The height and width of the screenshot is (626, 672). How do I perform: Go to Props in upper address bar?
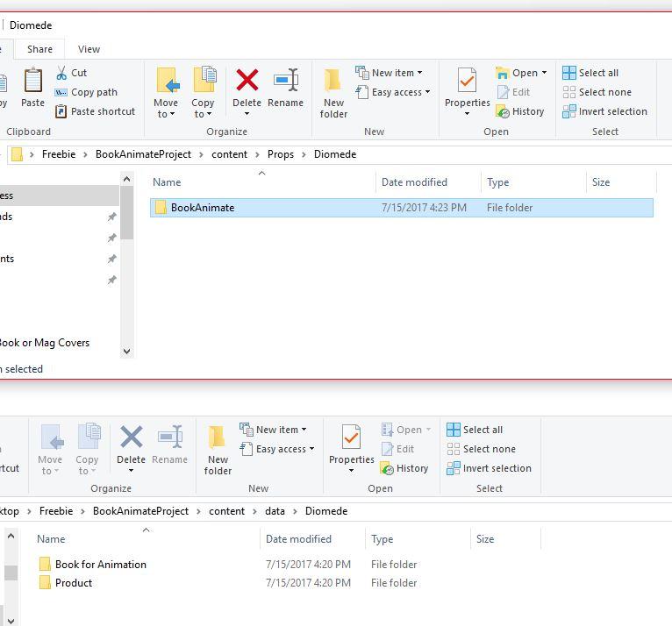pyautogui.click(x=281, y=154)
